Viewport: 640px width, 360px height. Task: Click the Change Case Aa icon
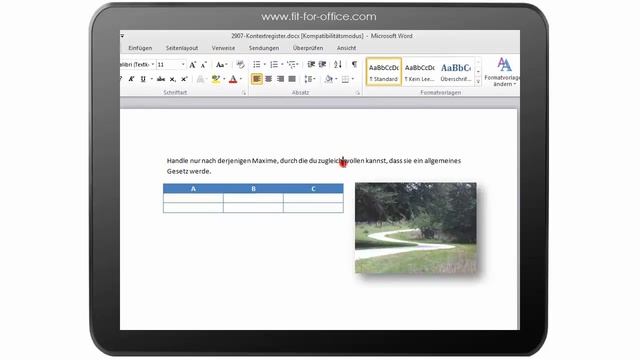click(x=220, y=64)
